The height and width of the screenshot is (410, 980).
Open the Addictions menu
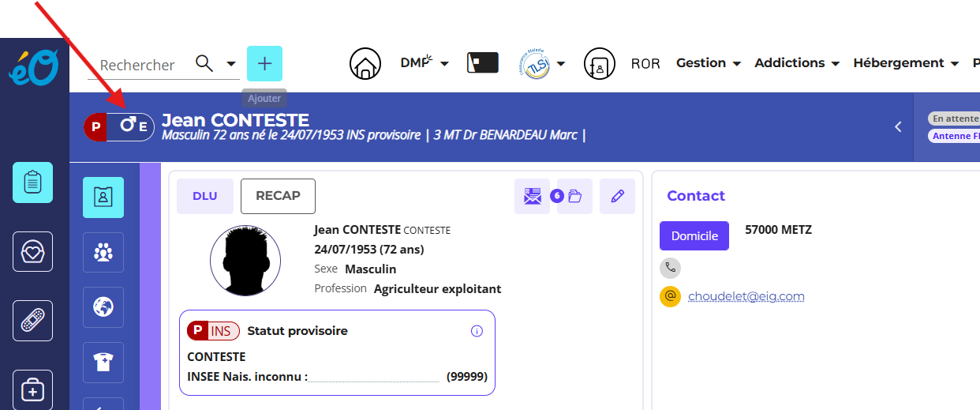796,63
